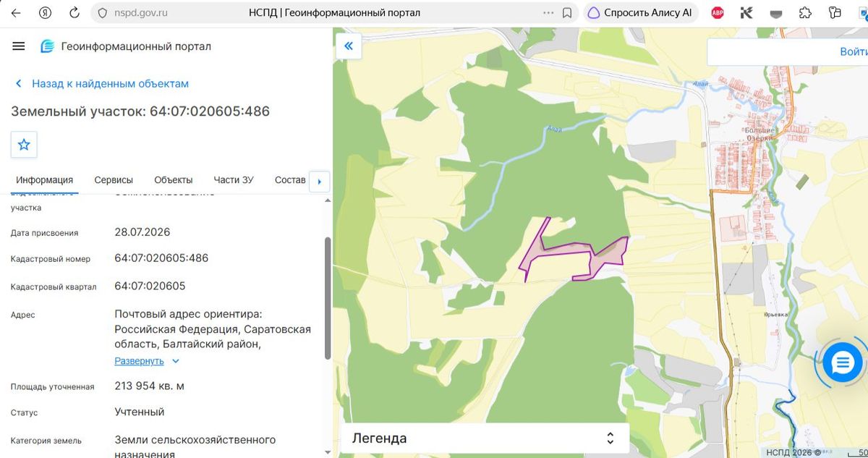The height and width of the screenshot is (458, 868).
Task: Click the Спросить Алису AI button
Action: point(639,13)
